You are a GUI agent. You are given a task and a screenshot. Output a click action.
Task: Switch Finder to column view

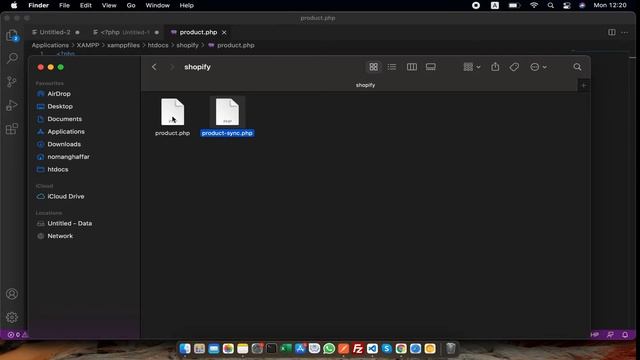point(412,67)
